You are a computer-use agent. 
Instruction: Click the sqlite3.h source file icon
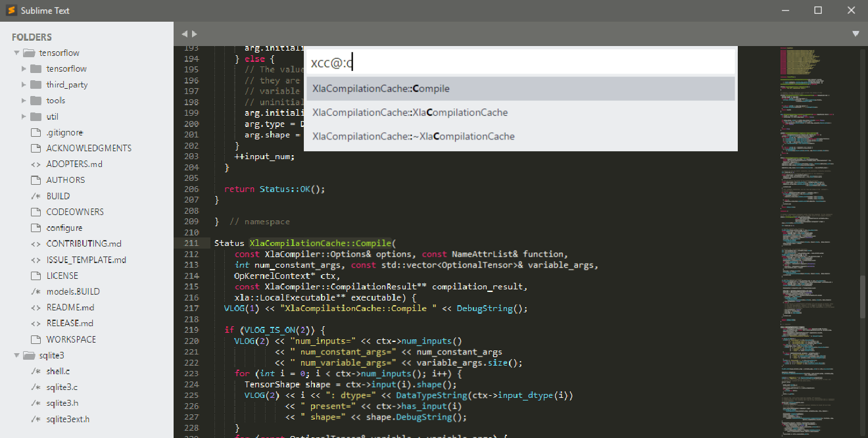[x=36, y=402]
